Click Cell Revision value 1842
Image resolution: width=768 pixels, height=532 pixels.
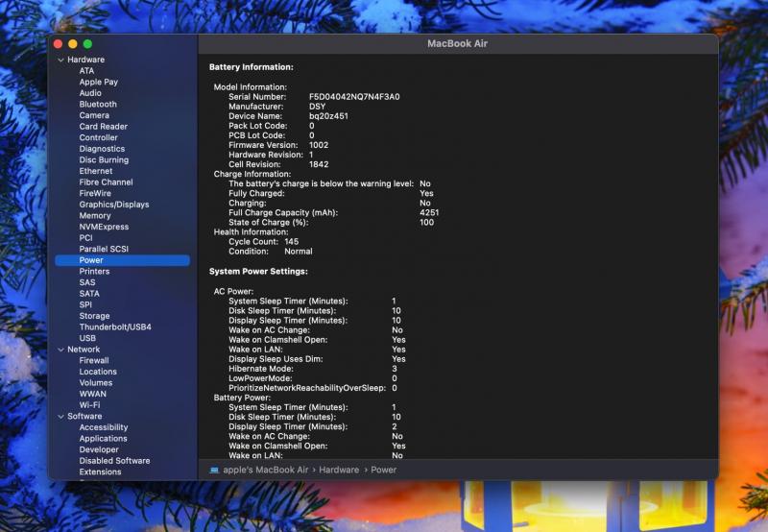319,164
